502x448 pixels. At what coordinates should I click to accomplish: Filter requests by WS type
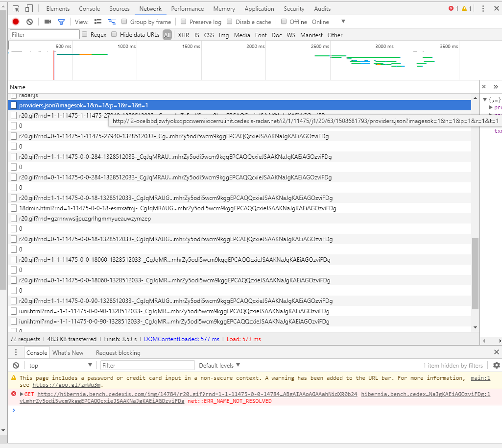[291, 35]
